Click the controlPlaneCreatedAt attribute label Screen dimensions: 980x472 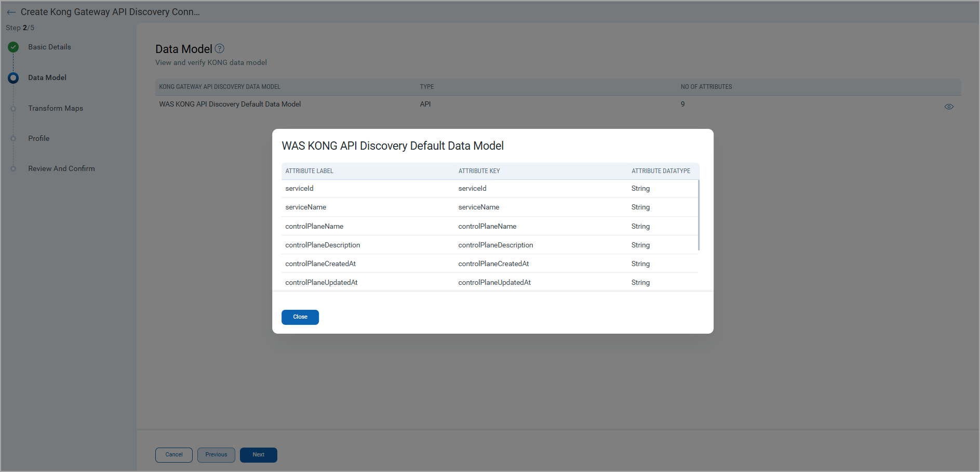[x=320, y=264]
